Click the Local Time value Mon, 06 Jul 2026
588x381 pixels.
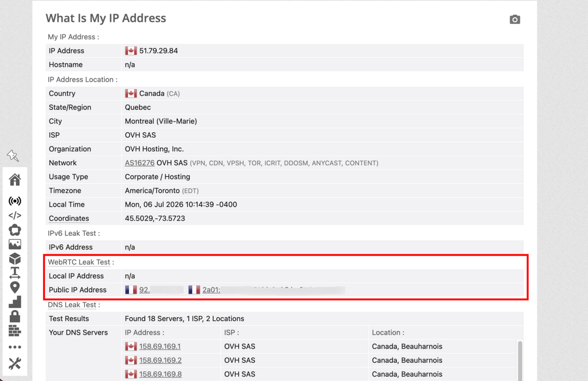[x=181, y=204]
